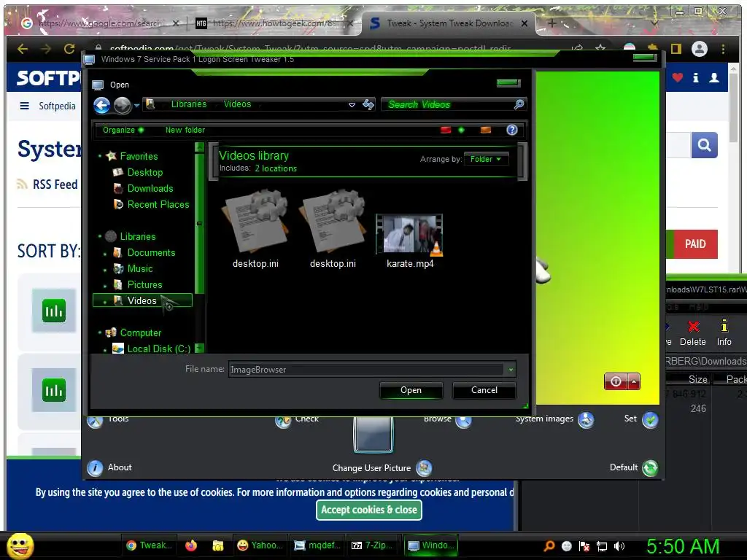
Task: Click the Browse icon in Tweaker
Action: [463, 421]
